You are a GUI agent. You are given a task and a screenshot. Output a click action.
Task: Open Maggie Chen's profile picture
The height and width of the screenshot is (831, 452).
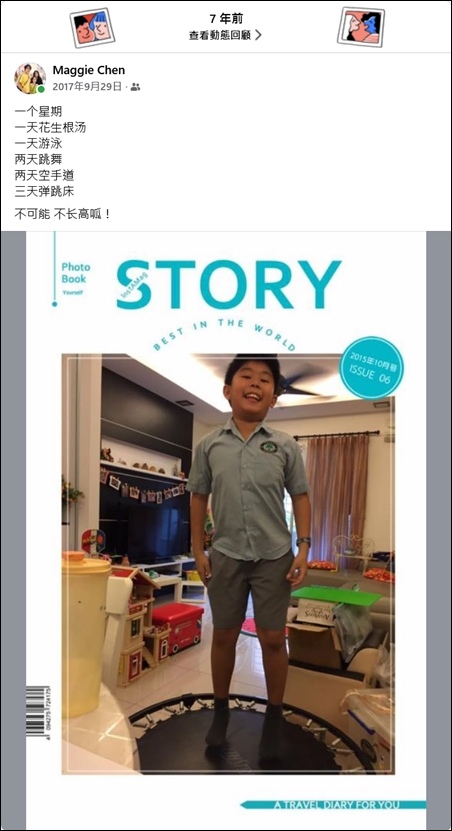(x=30, y=78)
